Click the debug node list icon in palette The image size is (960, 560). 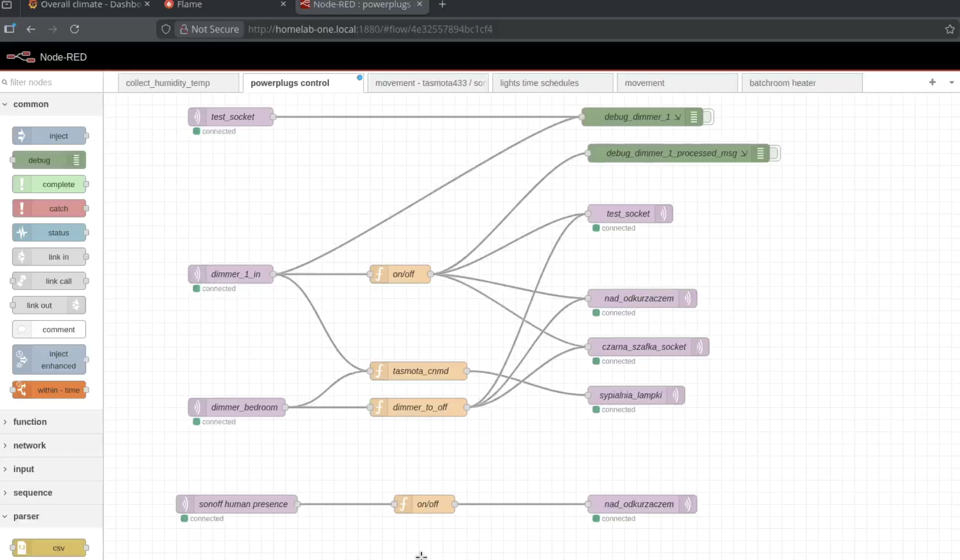[x=76, y=160]
